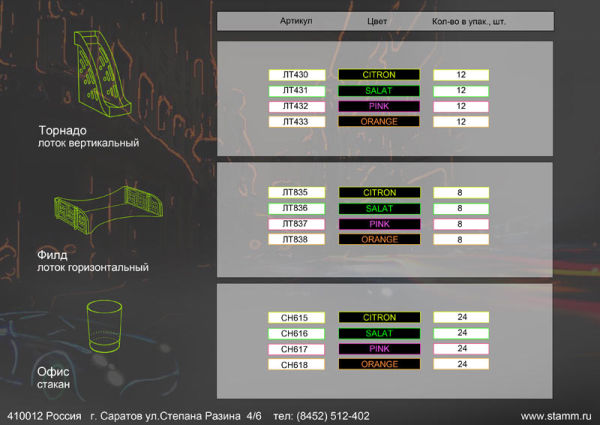Click article code ЛТ835
600x425 pixels.
tap(297, 192)
